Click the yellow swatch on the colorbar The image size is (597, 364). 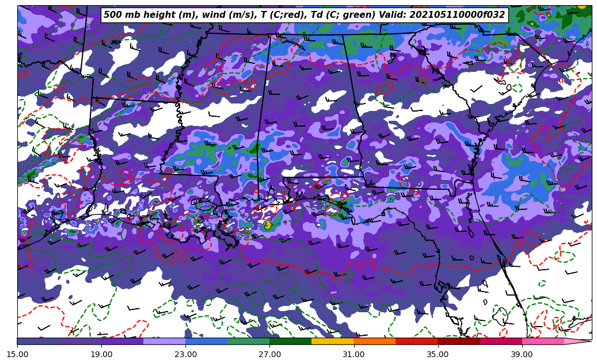[332, 341]
